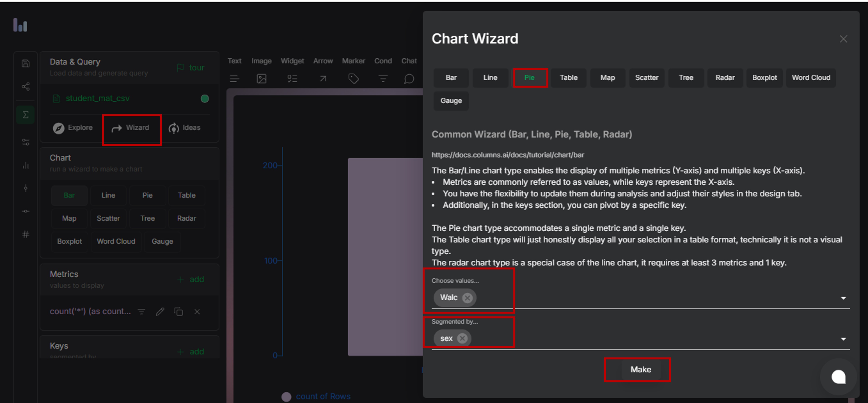
Task: Open the docs.columns.ai tutorial link
Action: 507,155
